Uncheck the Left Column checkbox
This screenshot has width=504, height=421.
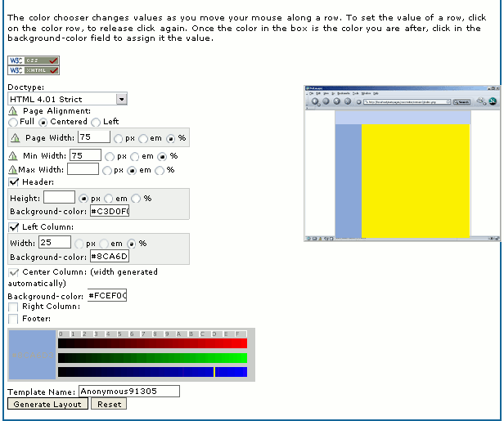click(x=13, y=226)
